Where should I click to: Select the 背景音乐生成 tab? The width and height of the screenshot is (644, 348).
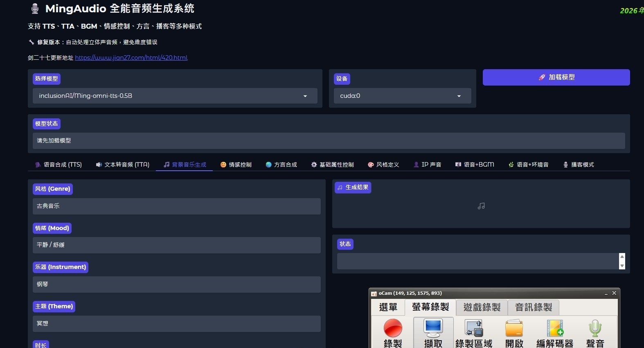pos(185,165)
